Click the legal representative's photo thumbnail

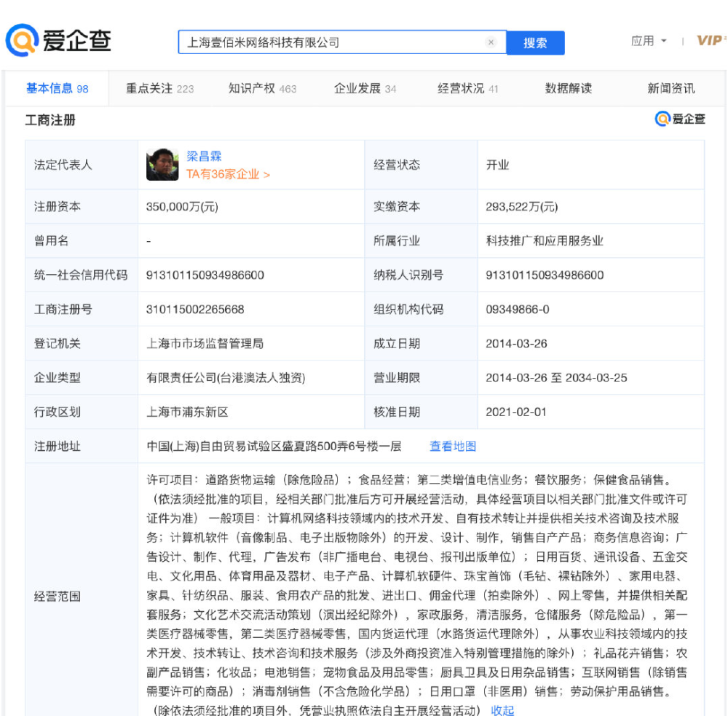(x=162, y=165)
